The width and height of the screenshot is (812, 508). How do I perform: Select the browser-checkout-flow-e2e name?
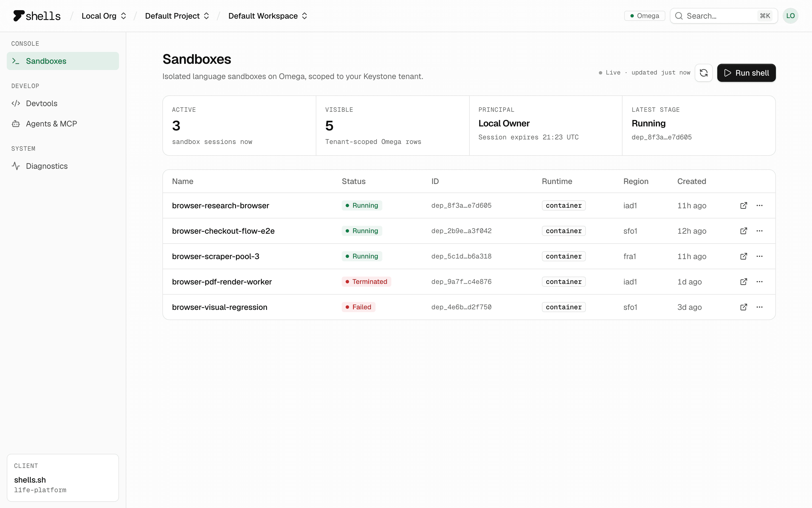tap(223, 231)
